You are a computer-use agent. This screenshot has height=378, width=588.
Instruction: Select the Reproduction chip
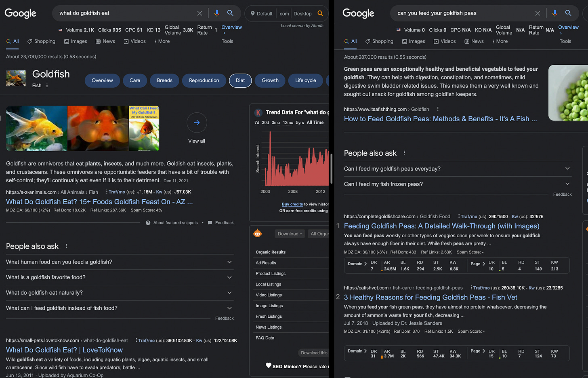coord(204,80)
